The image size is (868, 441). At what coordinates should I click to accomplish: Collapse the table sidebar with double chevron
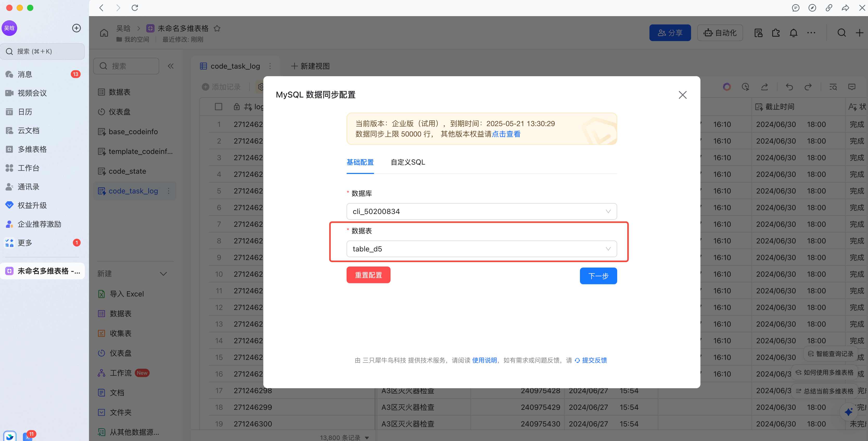(171, 66)
